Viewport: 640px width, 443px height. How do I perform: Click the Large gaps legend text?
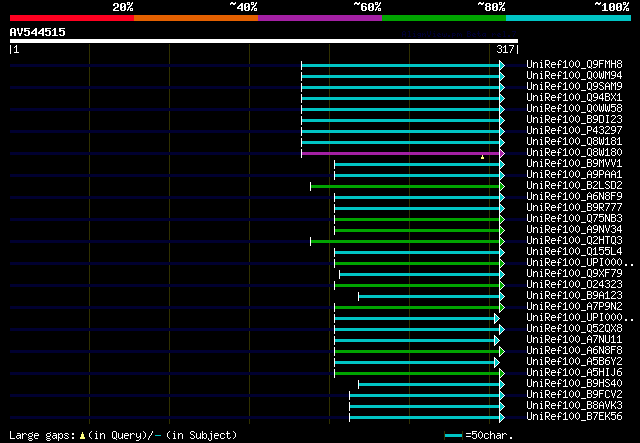point(42,435)
